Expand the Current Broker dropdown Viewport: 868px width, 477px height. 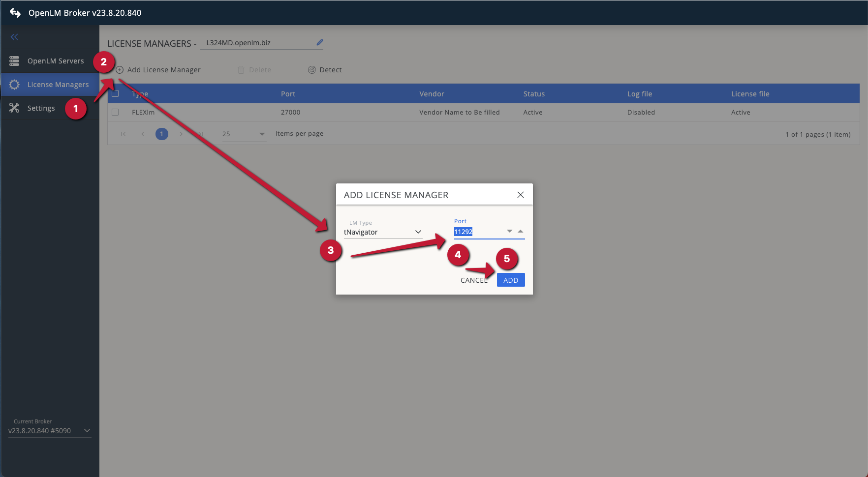[87, 430]
